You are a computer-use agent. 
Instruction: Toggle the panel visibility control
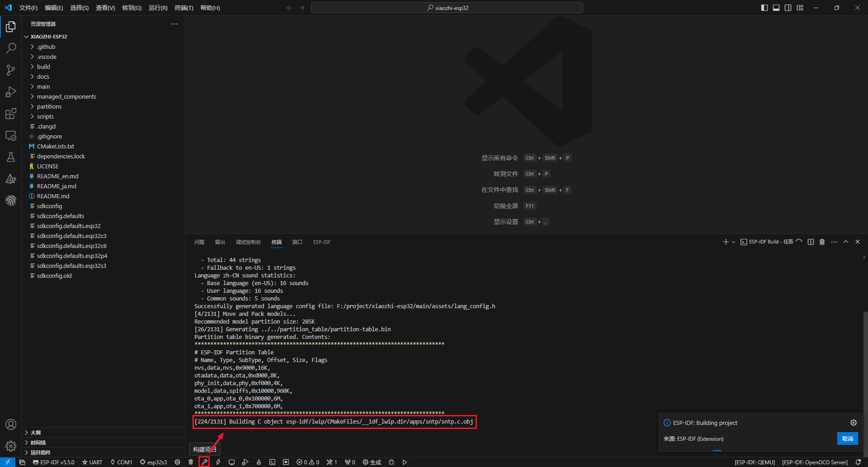[x=776, y=8]
